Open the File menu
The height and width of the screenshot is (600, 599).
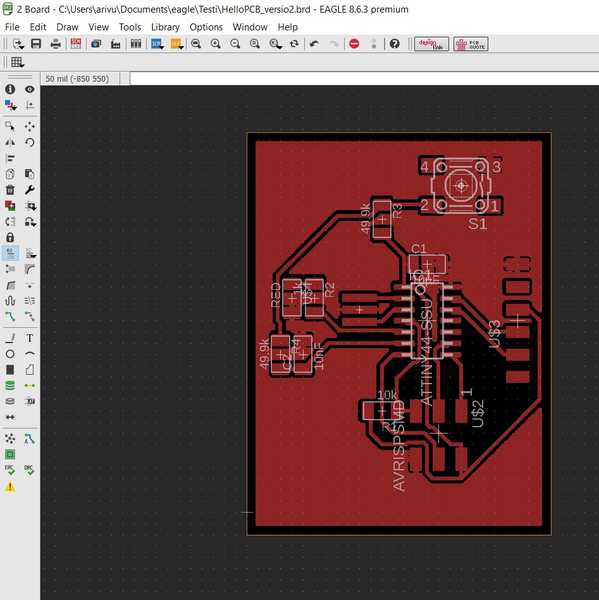[x=12, y=27]
